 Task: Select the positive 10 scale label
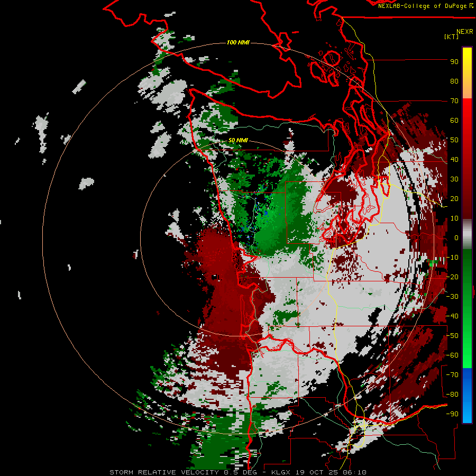click(454, 218)
